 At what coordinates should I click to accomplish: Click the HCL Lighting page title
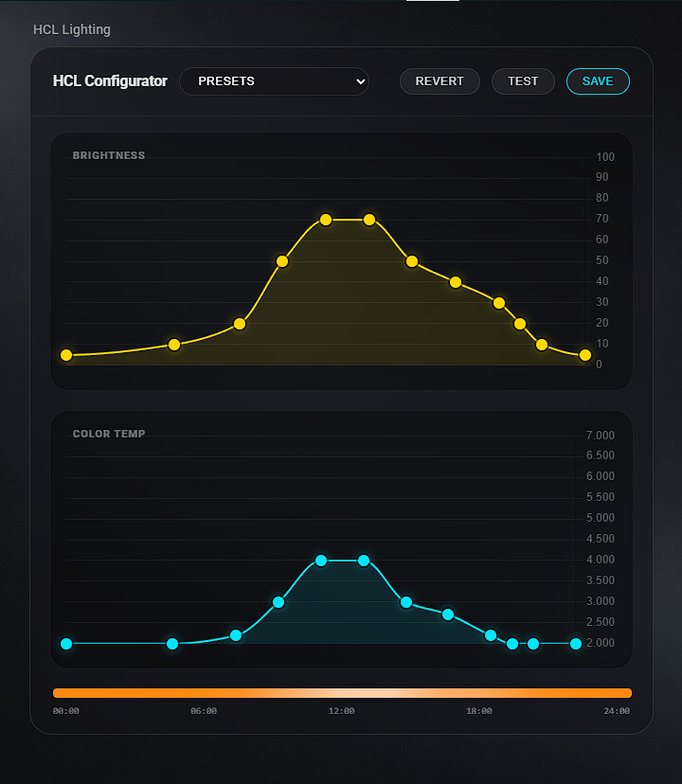click(x=72, y=29)
